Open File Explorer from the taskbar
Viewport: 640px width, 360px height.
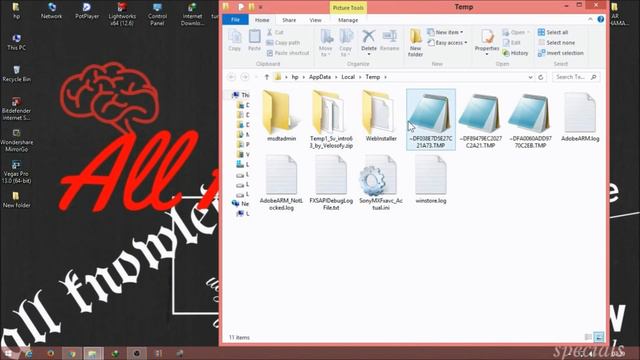coord(93,353)
